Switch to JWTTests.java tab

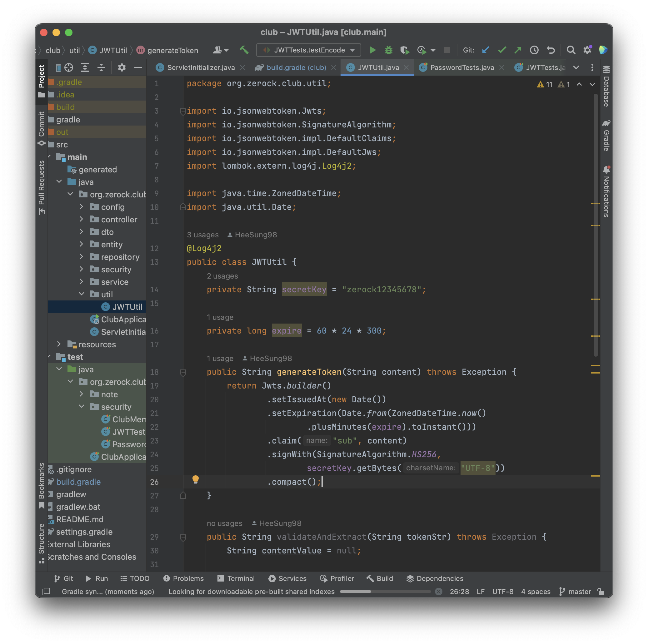click(539, 68)
